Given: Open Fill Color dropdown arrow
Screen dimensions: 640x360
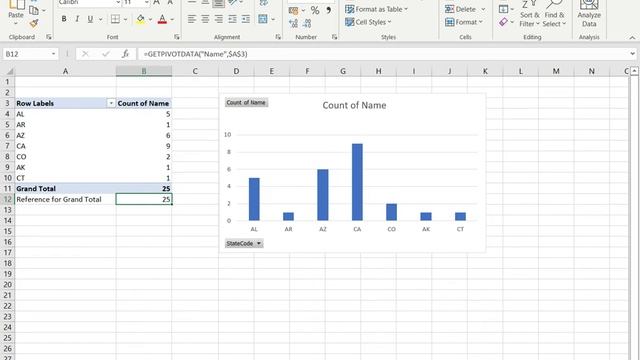Looking at the screenshot, I should 150,19.
